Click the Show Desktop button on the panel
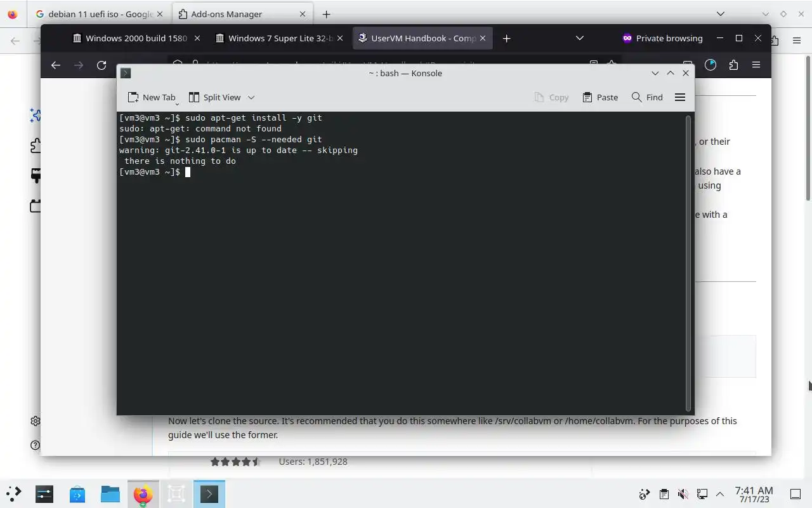This screenshot has height=508, width=812. point(796,494)
